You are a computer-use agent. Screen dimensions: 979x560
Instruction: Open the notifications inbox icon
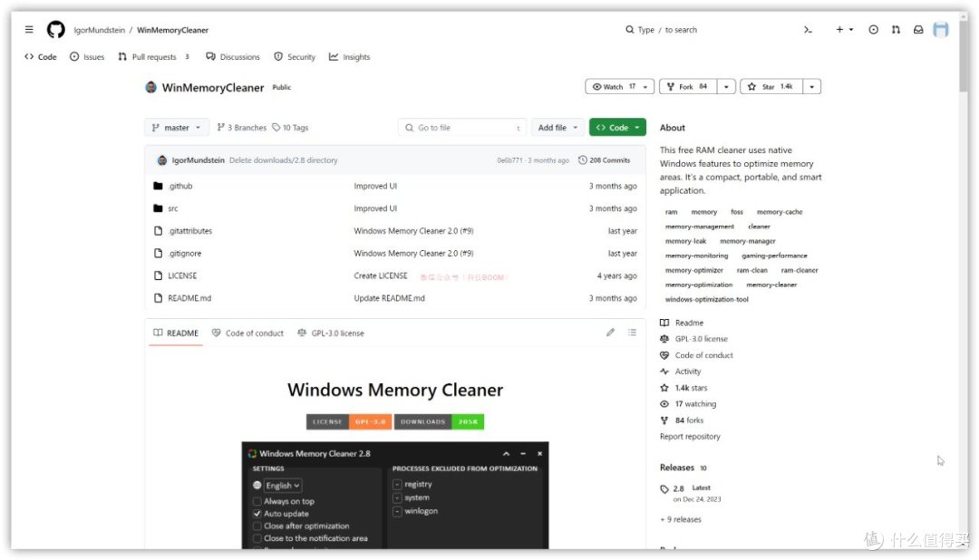tap(917, 29)
